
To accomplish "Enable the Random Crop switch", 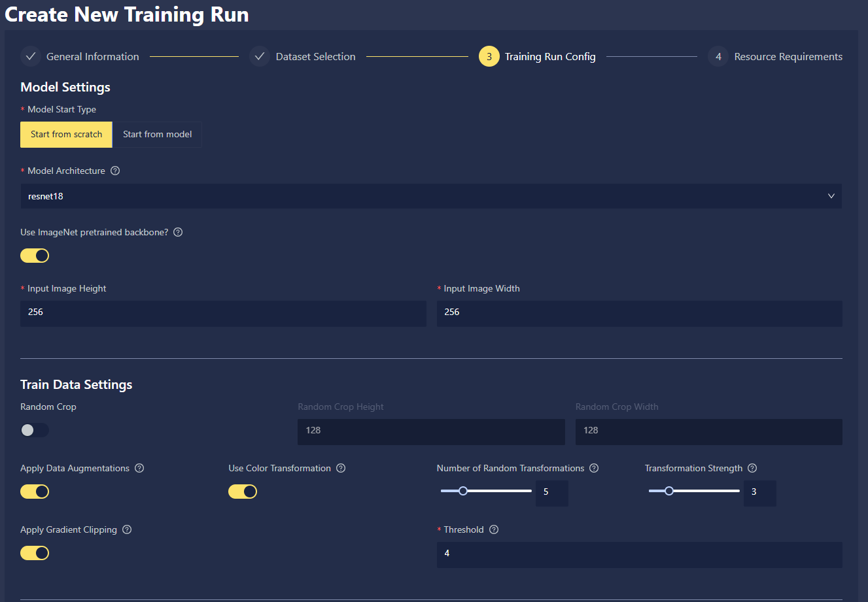I will [x=35, y=430].
